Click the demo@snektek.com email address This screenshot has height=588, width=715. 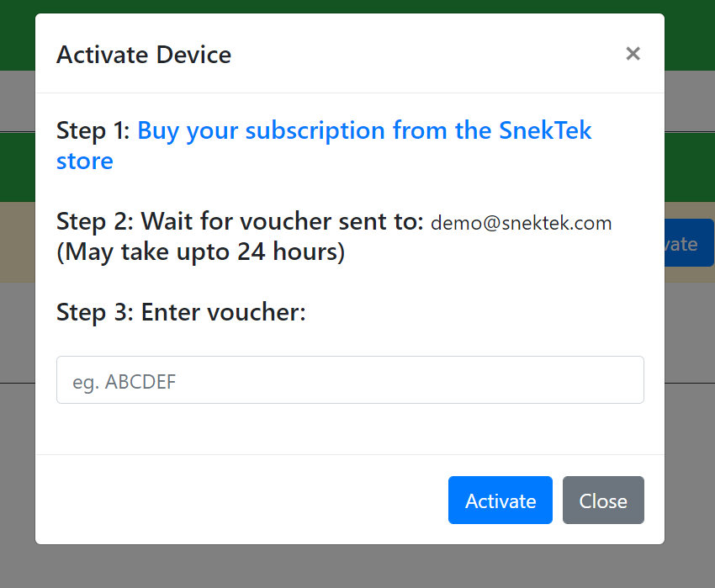coord(522,223)
